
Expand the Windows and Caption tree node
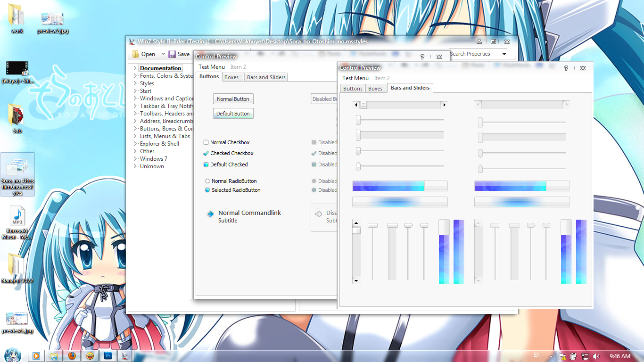pos(135,99)
